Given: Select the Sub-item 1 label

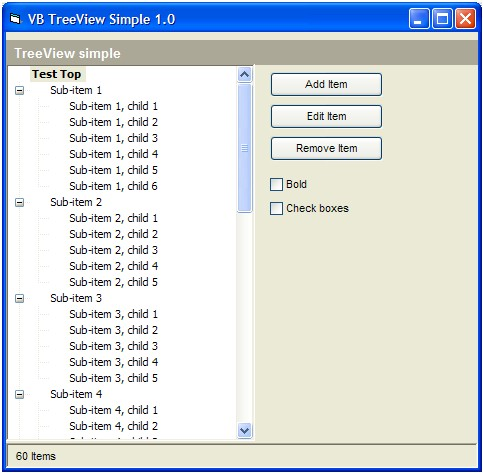Looking at the screenshot, I should pos(76,90).
